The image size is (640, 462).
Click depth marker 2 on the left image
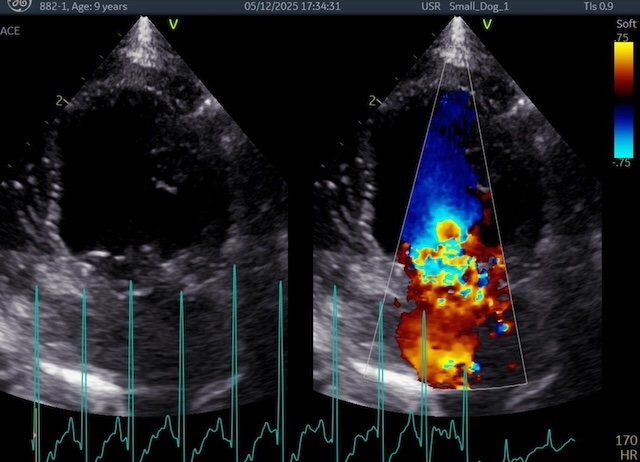tap(58, 100)
